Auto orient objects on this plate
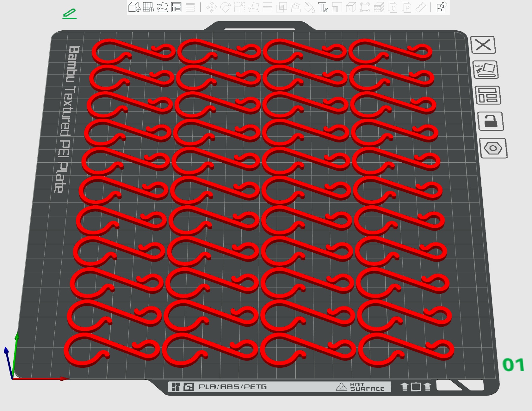The image size is (532, 411). pyautogui.click(x=486, y=70)
